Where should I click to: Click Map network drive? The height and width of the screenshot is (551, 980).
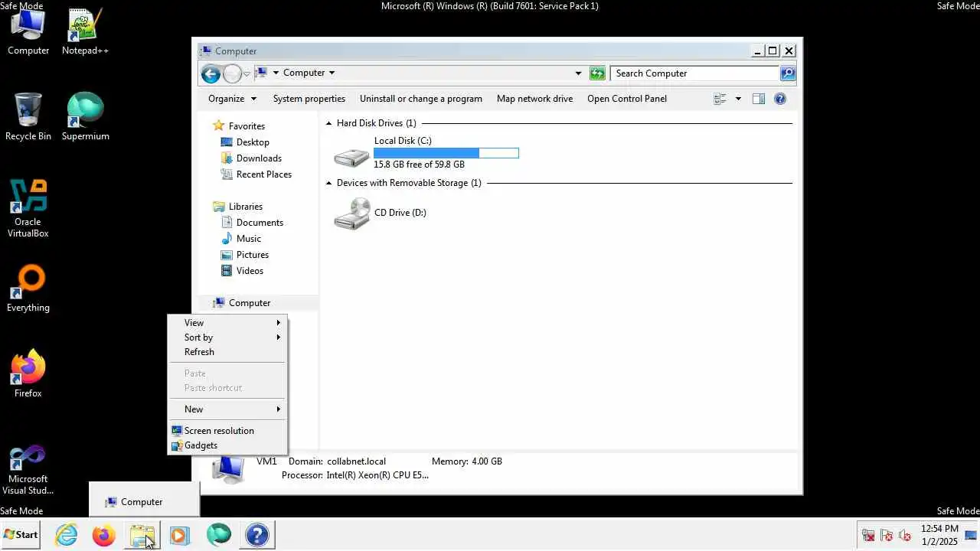point(534,99)
